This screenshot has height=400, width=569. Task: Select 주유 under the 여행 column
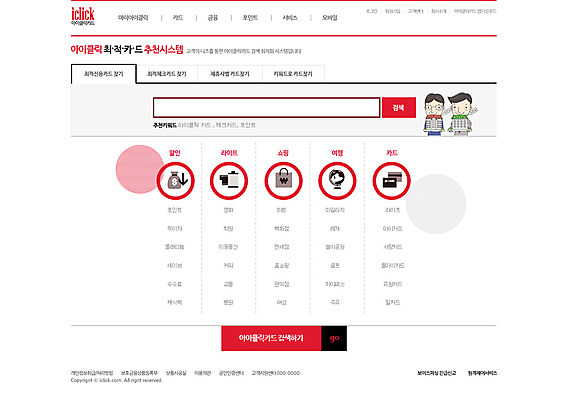pos(335,302)
